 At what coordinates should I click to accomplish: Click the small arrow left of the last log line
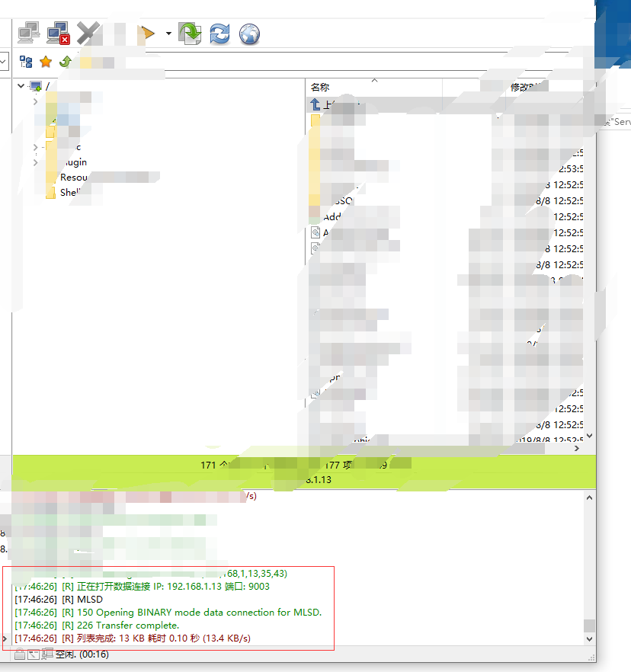click(x=5, y=638)
